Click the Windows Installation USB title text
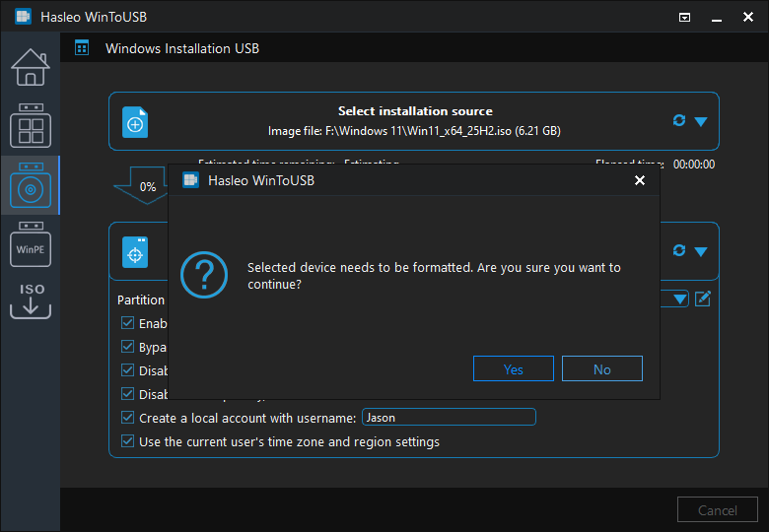This screenshot has height=532, width=769. [182, 48]
